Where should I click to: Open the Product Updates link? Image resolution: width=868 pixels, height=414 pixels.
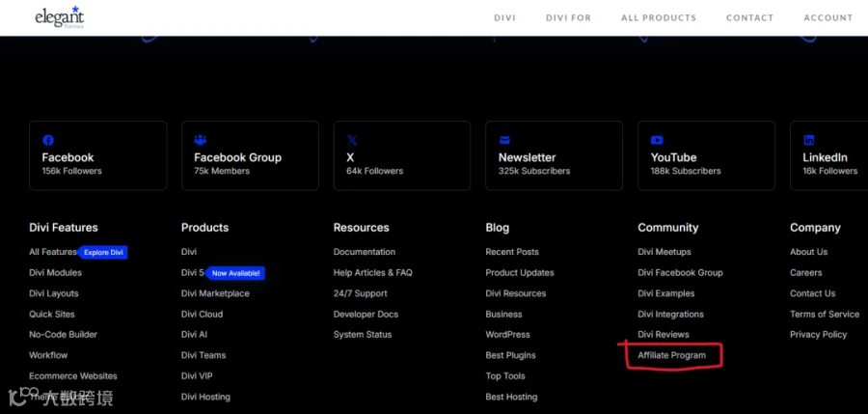pos(520,273)
